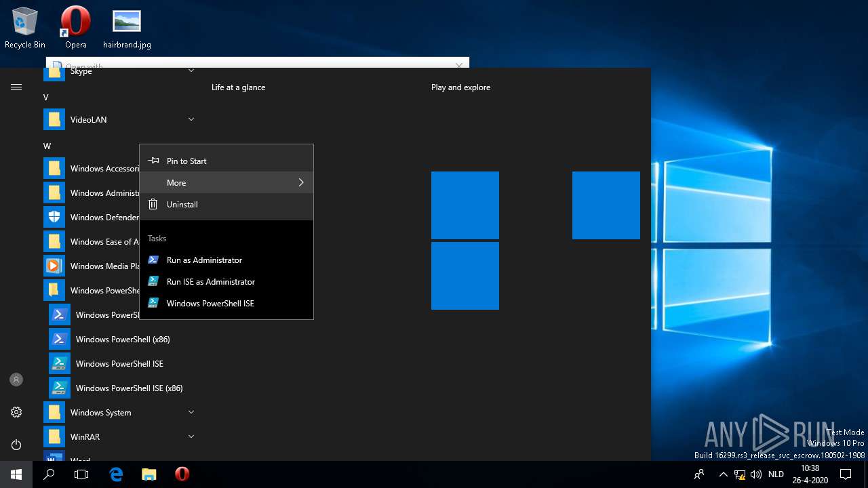Open the clock and date display
The width and height of the screenshot is (868, 488).
point(810,474)
